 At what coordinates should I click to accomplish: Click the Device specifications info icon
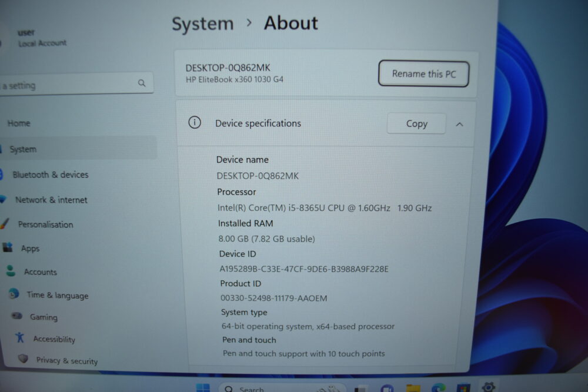tap(195, 123)
